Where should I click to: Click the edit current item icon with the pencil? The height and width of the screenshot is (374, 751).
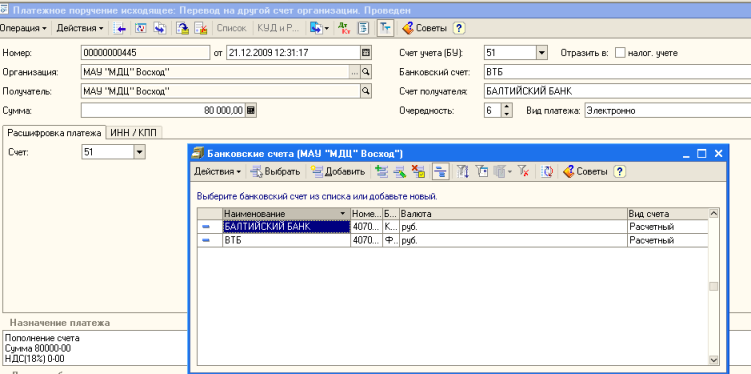tap(400, 171)
